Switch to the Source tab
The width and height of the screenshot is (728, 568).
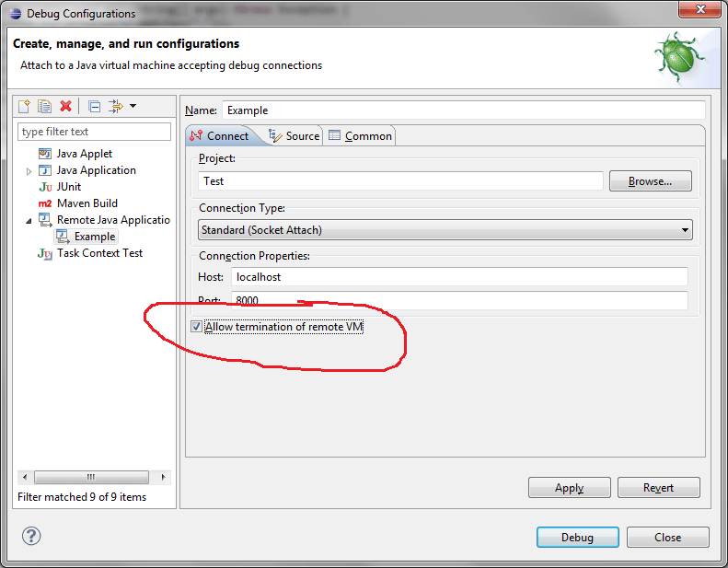click(x=294, y=135)
